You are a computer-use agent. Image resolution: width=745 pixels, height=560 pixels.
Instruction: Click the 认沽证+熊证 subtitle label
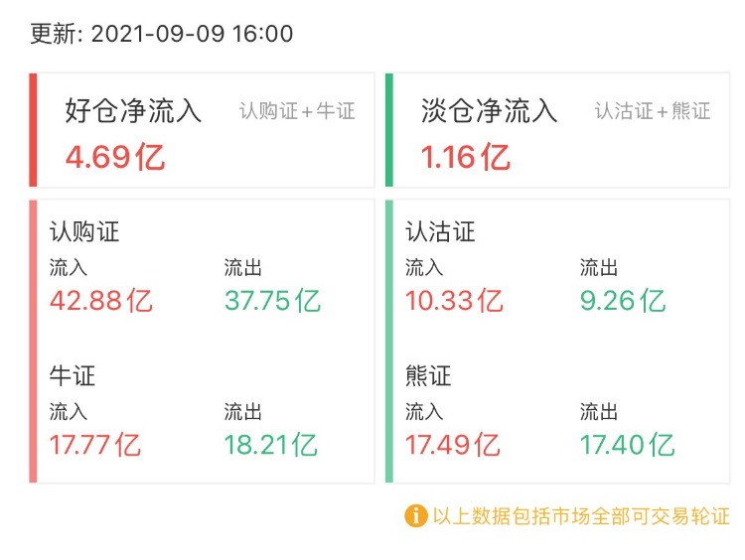point(653,111)
